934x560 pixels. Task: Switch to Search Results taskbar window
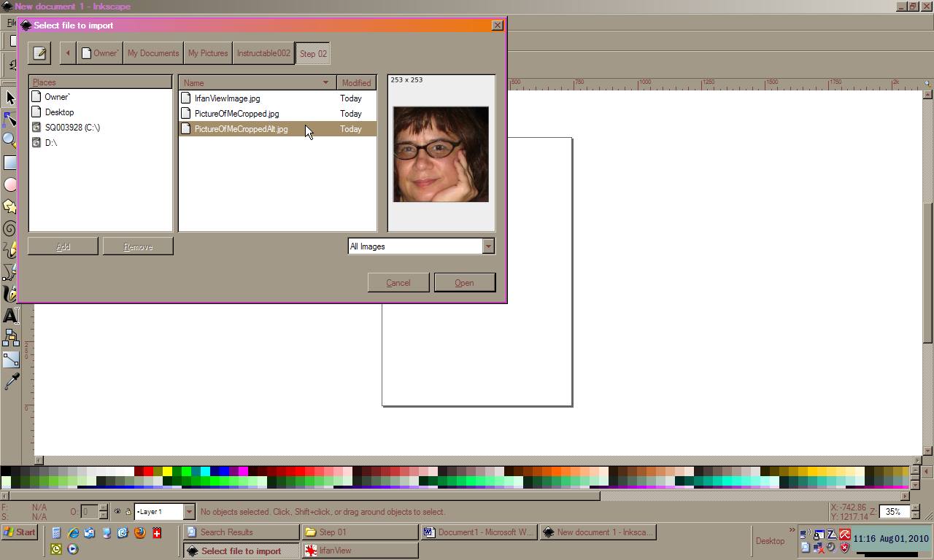pos(241,532)
